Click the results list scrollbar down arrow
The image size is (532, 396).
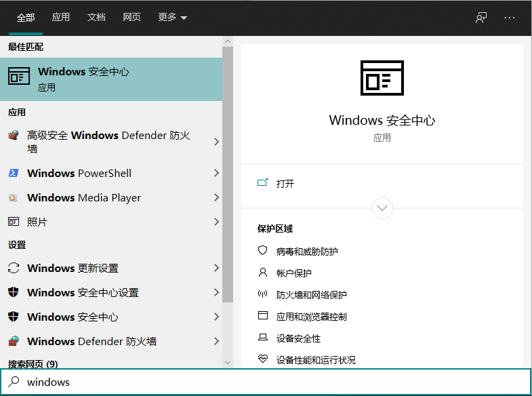(x=228, y=363)
